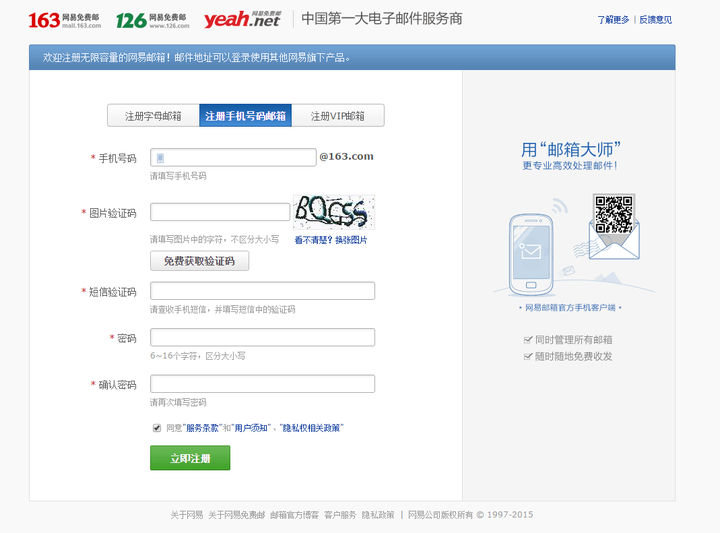Click the captcha image BQGSS
The image size is (720, 533).
[334, 212]
